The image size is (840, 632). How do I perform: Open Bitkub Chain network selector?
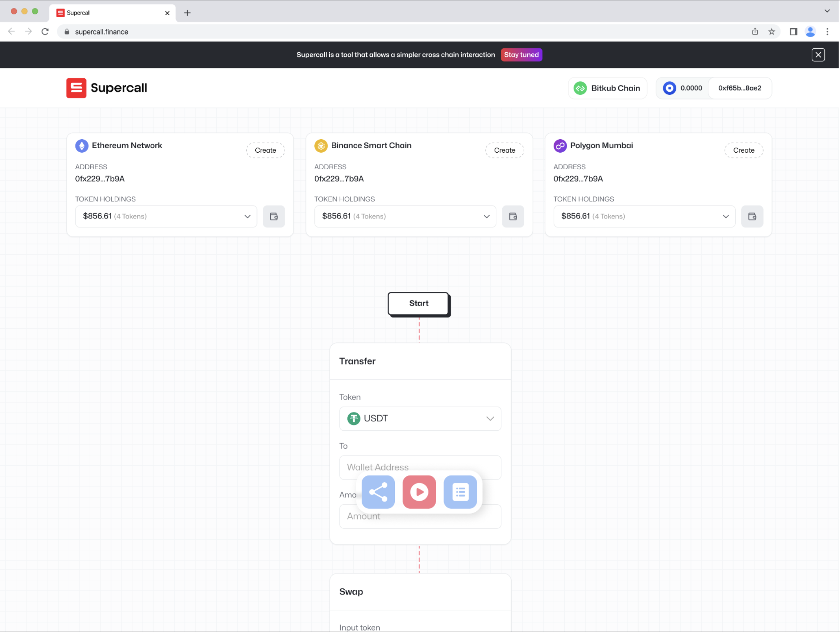(x=607, y=88)
